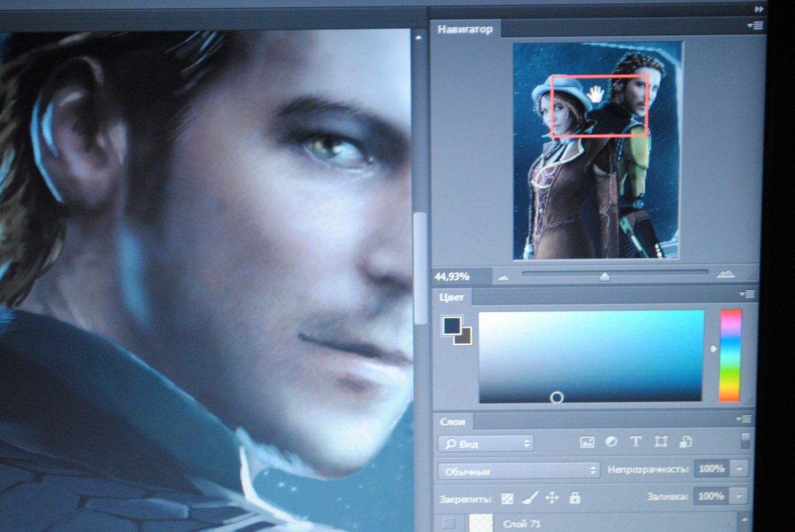The height and width of the screenshot is (532, 795).
Task: Open the Обычные blend mode dropdown
Action: tap(519, 471)
